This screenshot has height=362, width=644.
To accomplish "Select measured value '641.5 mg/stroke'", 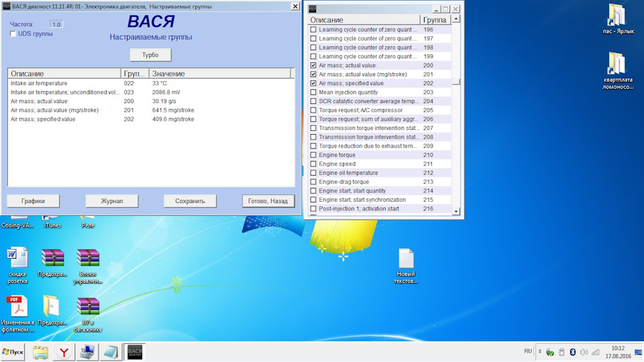I will [173, 111].
